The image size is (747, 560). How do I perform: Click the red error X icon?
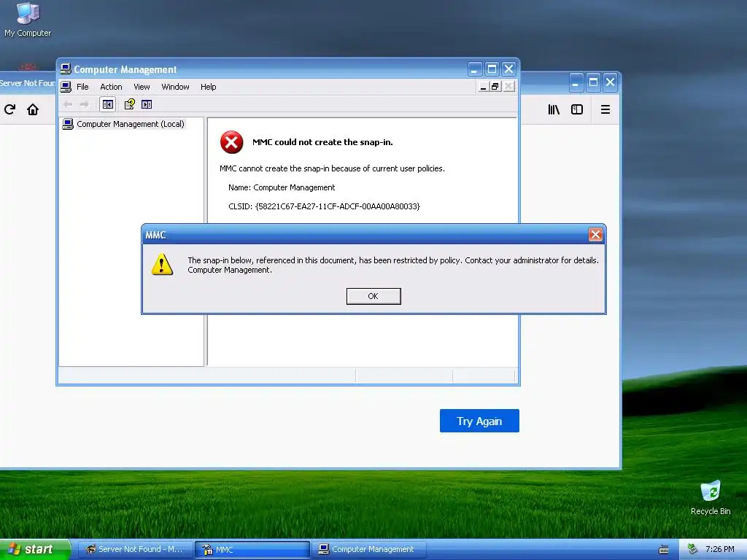(231, 142)
